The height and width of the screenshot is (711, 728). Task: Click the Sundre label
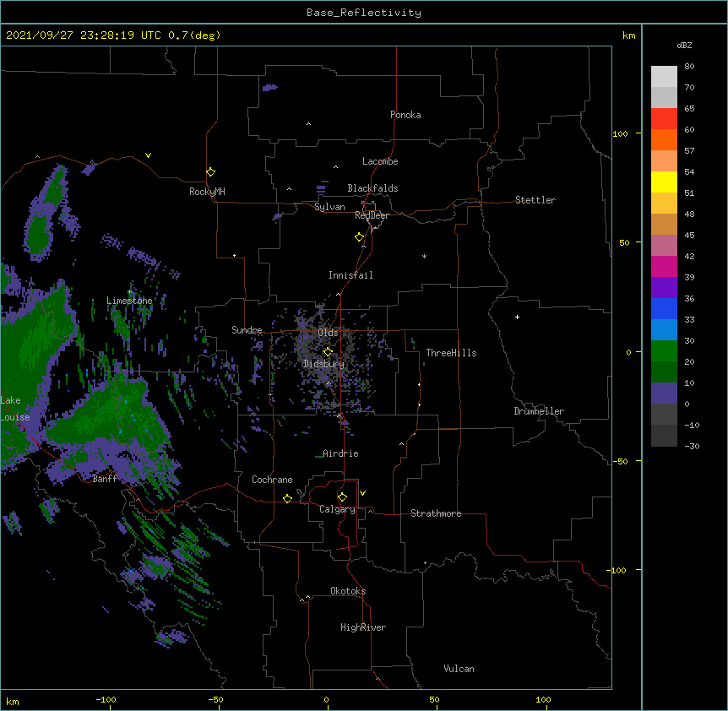pyautogui.click(x=247, y=330)
